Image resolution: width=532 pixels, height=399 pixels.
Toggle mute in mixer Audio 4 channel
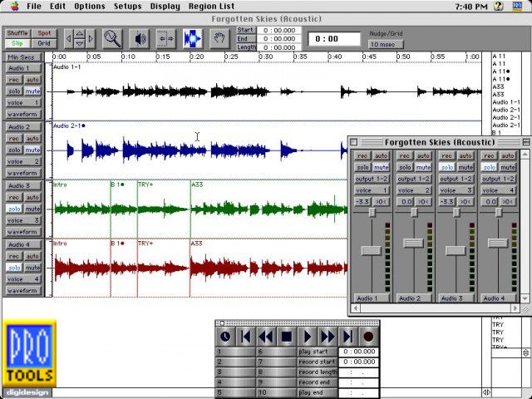pos(508,167)
